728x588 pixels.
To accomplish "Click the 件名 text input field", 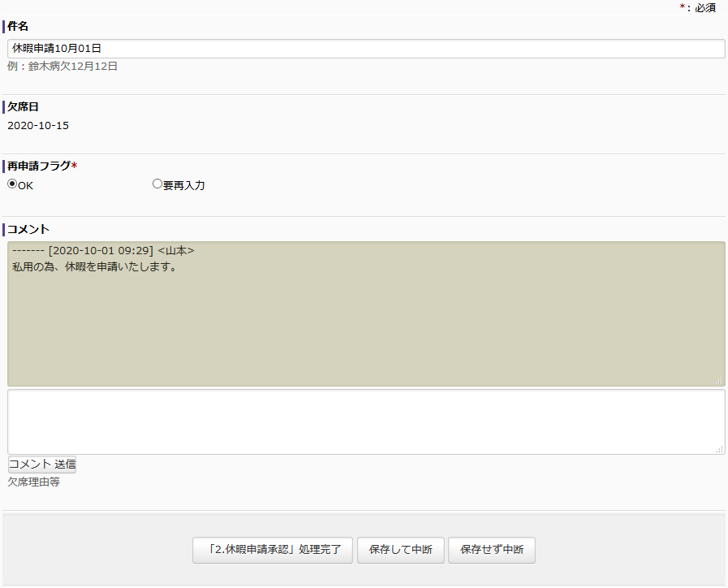I will pos(365,49).
